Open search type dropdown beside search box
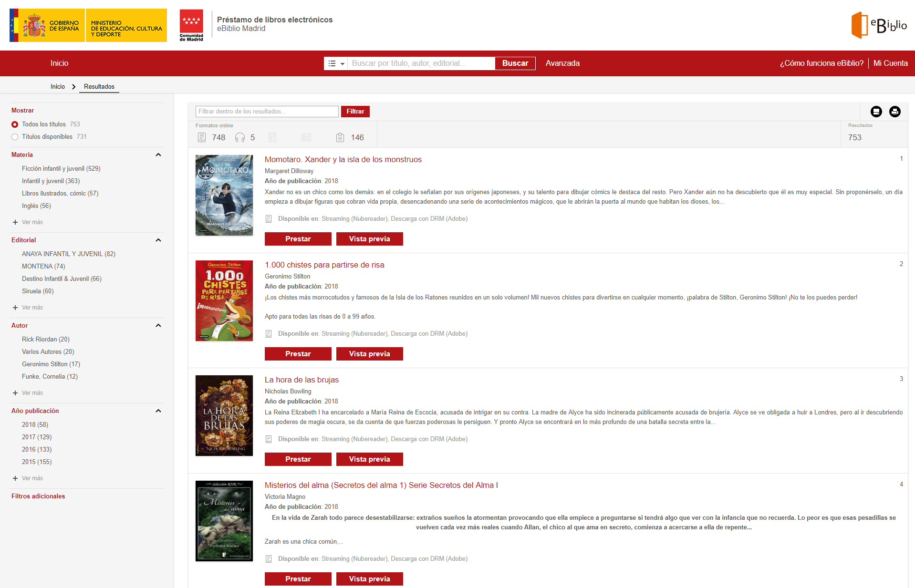Viewport: 915px width, 588px height. click(x=336, y=63)
